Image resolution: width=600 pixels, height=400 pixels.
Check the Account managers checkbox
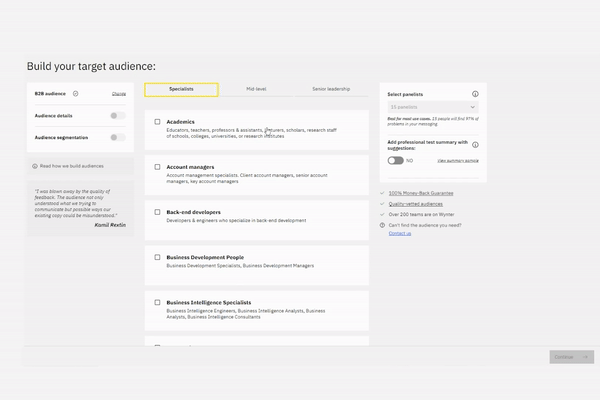coord(157,167)
